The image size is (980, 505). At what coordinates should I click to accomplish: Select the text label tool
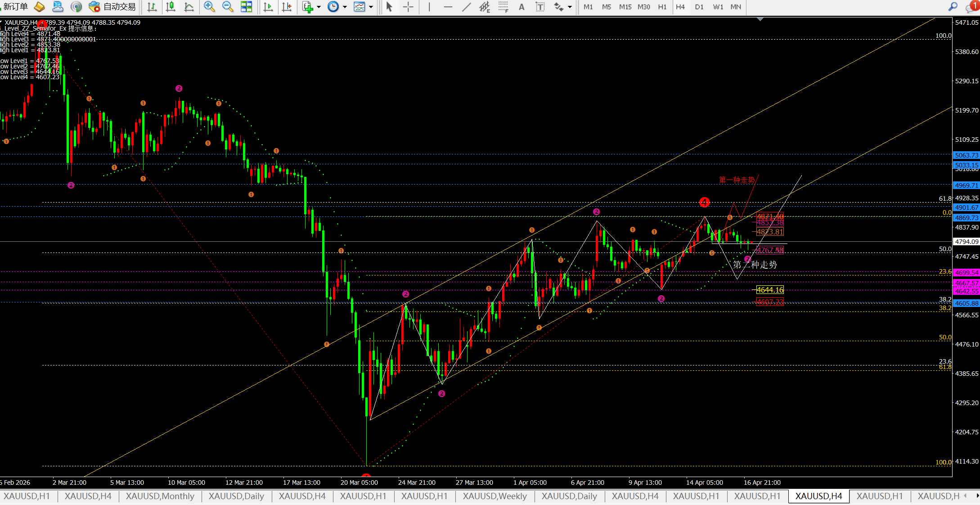click(x=540, y=7)
